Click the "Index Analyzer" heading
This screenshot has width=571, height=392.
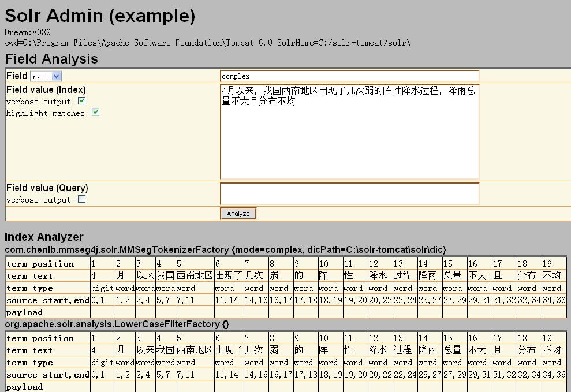44,237
